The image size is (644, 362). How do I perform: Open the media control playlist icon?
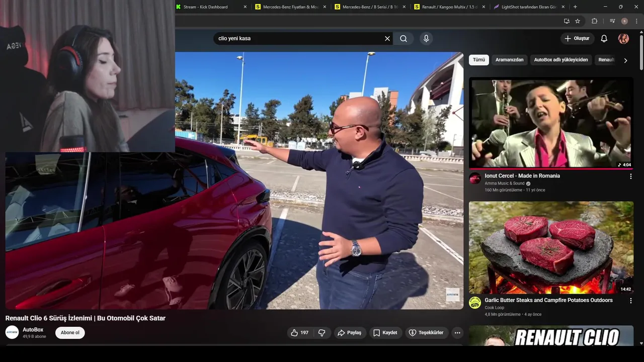tap(612, 21)
